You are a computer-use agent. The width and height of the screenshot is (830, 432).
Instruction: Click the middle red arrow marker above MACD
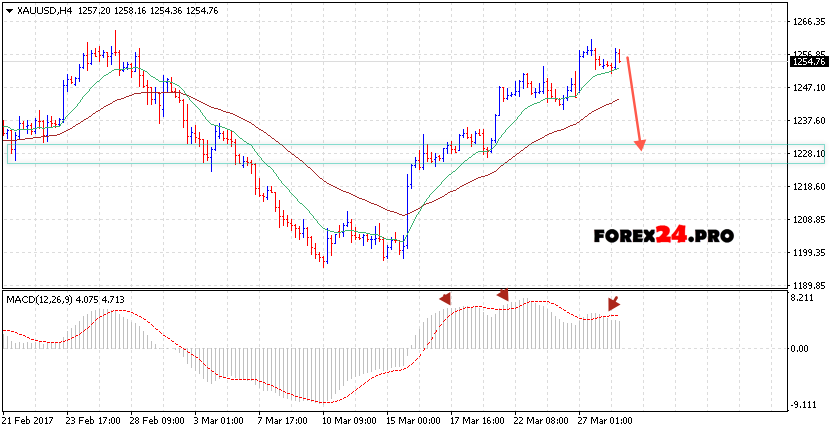click(503, 295)
